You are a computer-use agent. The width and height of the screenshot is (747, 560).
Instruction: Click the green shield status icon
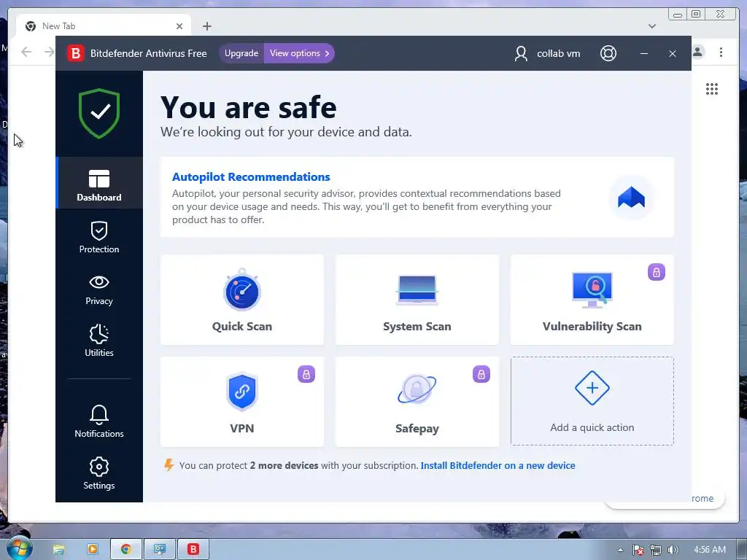pyautogui.click(x=99, y=113)
